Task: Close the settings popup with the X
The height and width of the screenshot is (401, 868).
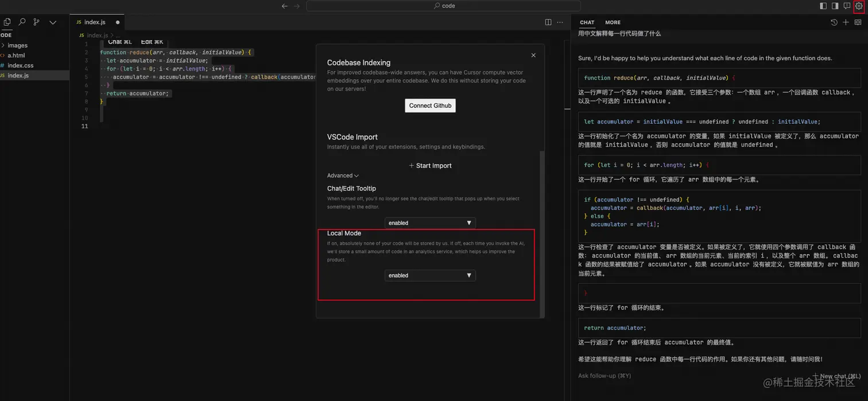Action: 533,55
